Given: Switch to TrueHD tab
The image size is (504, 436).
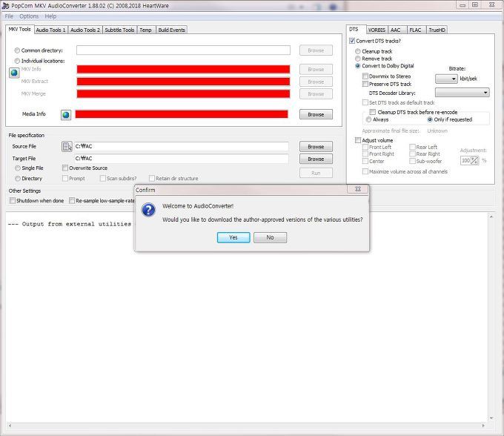Looking at the screenshot, I should click(437, 30).
